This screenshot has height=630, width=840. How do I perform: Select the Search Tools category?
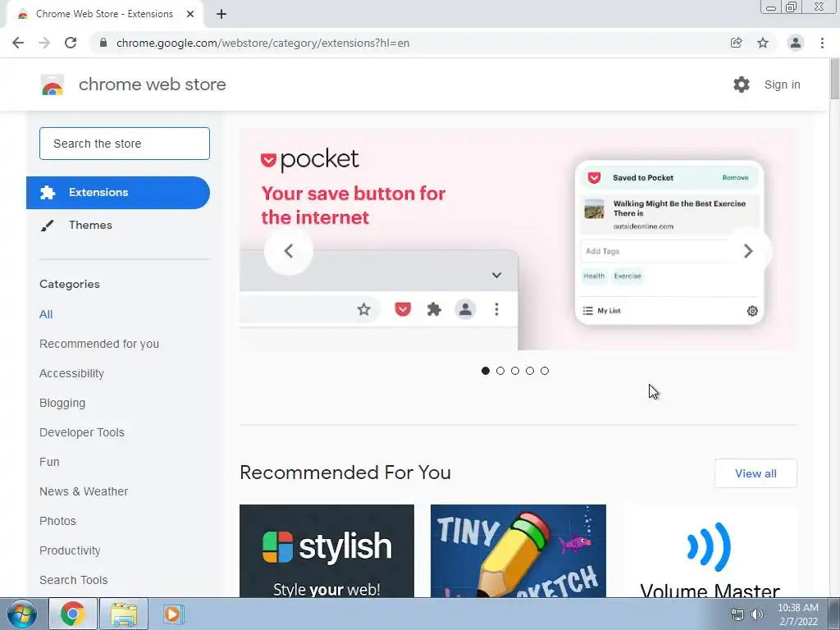[x=73, y=580]
